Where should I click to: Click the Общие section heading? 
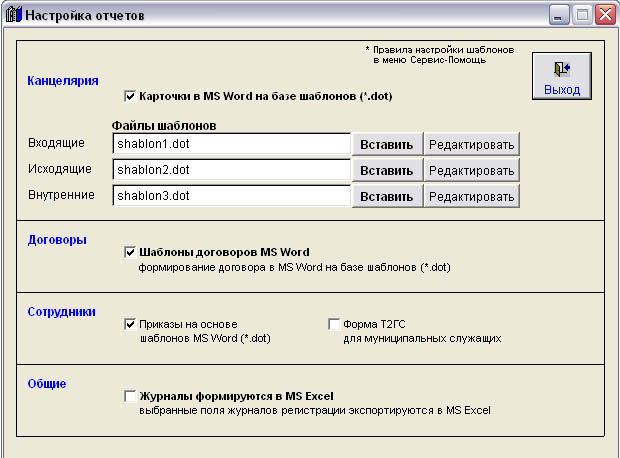click(47, 384)
